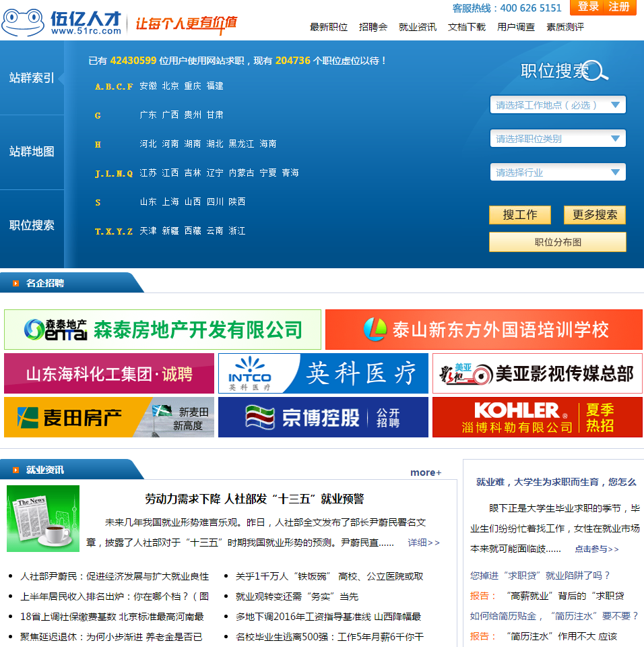Click the orange arrow icon beside 名企招聘
The height and width of the screenshot is (647, 644).
click(15, 284)
